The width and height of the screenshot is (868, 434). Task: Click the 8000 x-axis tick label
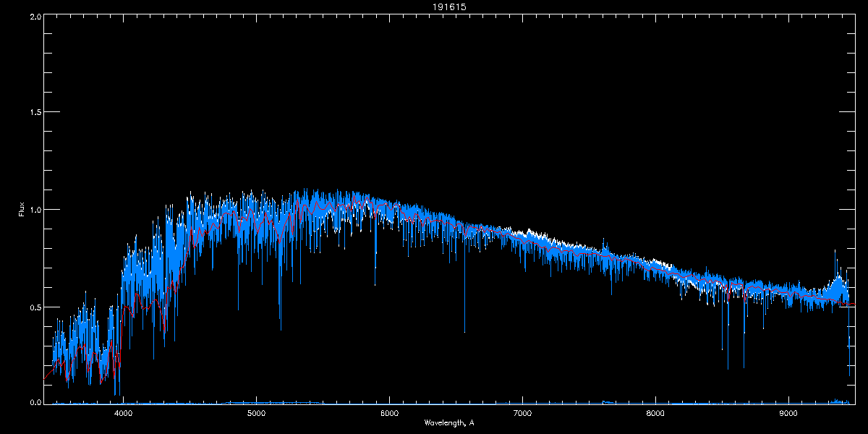pyautogui.click(x=655, y=414)
